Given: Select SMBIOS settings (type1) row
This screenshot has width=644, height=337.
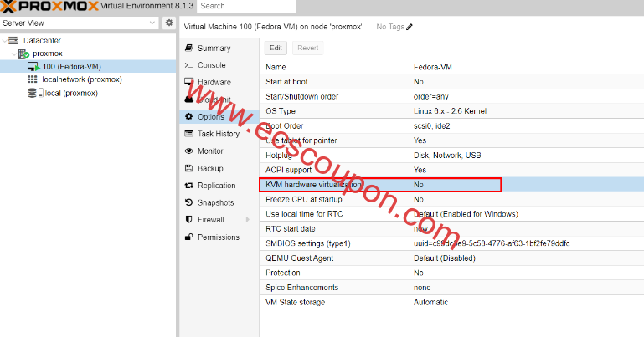Looking at the screenshot, I should tap(451, 243).
